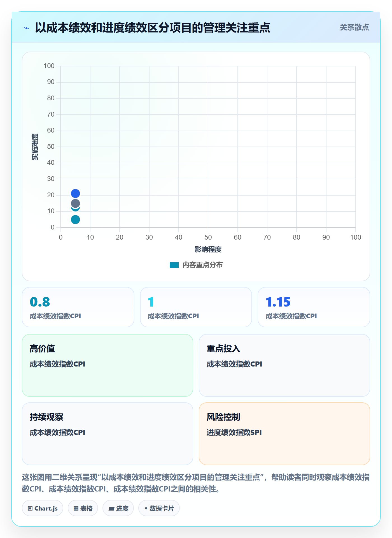Click the bar icon in the 进度 tag

point(111,509)
